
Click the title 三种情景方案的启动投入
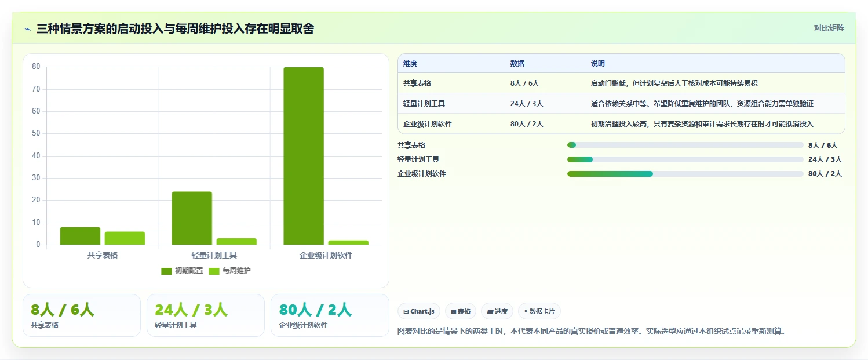pos(175,28)
